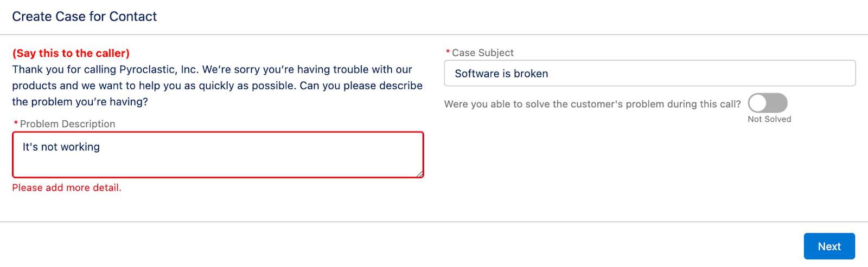Click the 'Not Solved' toggle status text

tap(769, 119)
